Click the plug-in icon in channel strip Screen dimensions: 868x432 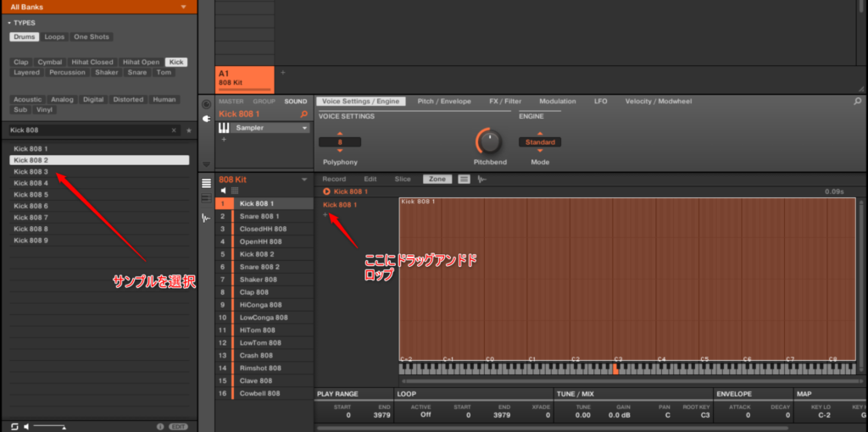[205, 119]
